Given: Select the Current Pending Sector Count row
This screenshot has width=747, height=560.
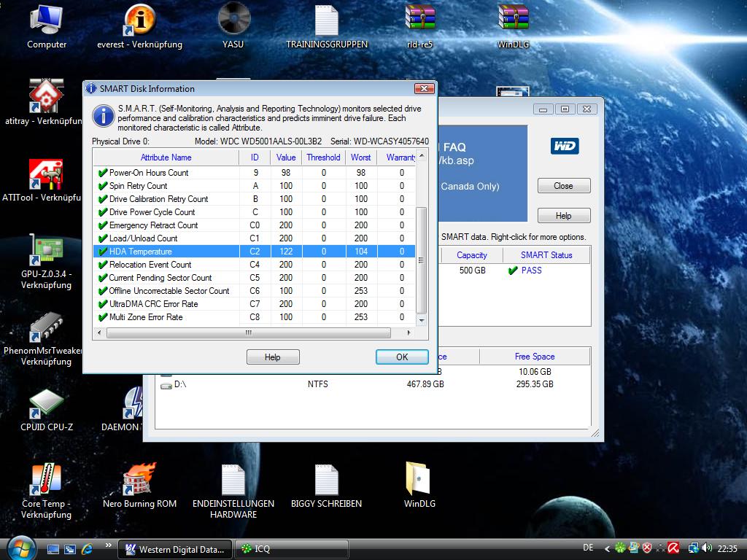Looking at the screenshot, I should [x=255, y=278].
